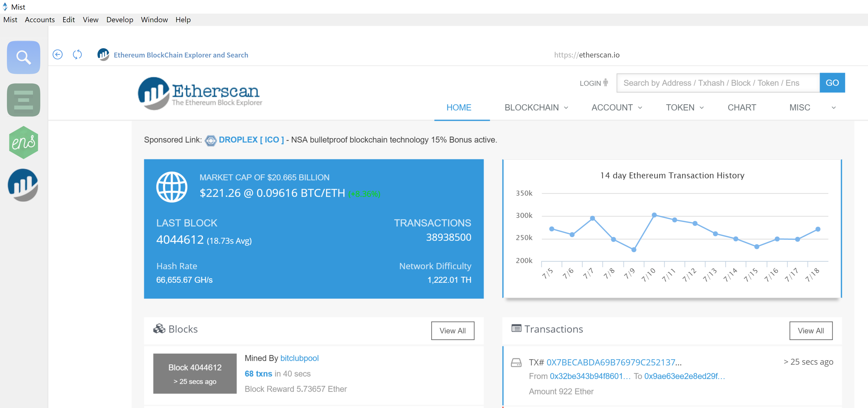Image resolution: width=868 pixels, height=408 pixels.
Task: Click the DROPLEX sponsor logo icon
Action: coord(211,140)
